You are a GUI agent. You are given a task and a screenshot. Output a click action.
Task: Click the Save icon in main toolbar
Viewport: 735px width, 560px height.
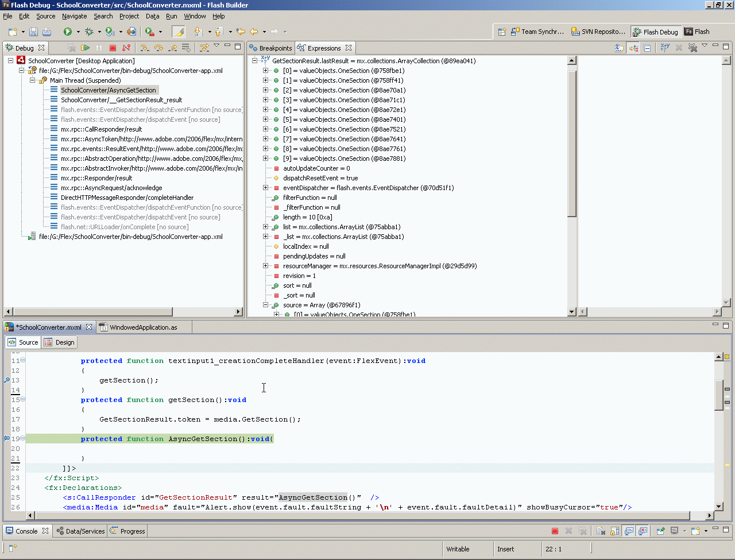[x=33, y=32]
